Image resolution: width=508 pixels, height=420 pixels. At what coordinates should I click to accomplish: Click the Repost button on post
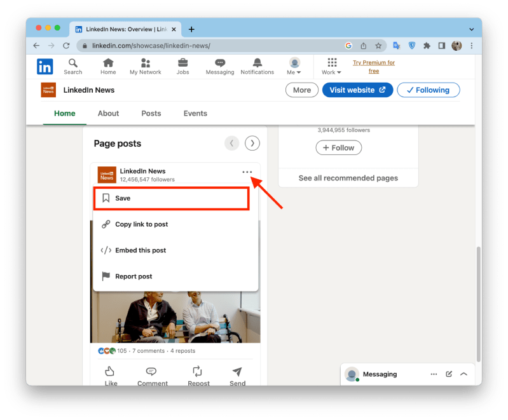point(198,376)
